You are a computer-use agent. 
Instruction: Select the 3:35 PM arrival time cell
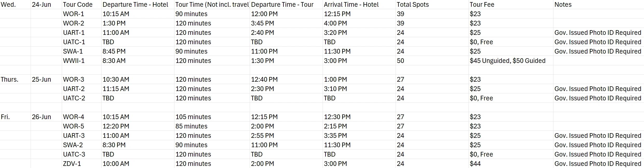(335, 136)
